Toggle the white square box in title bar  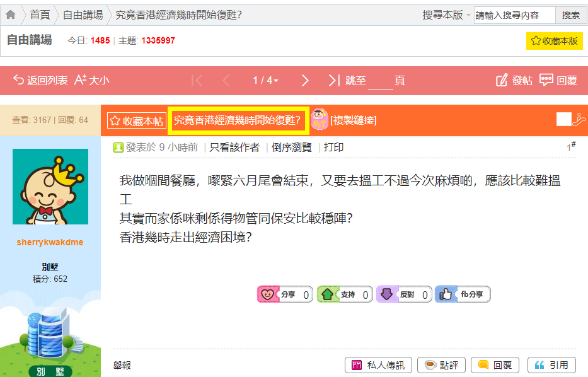click(563, 119)
